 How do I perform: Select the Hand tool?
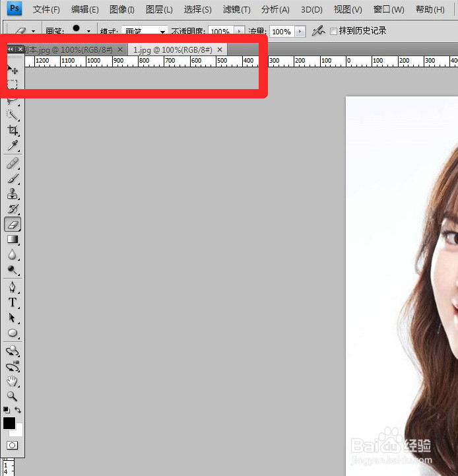coord(13,382)
